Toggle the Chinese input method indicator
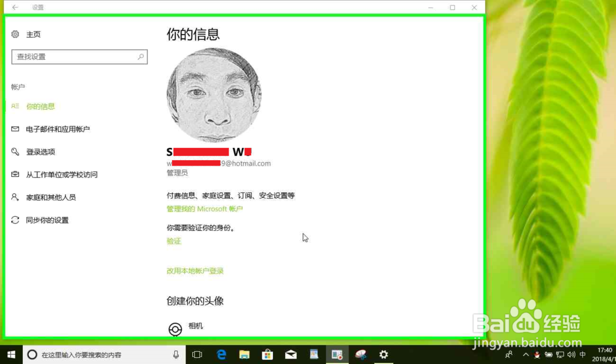 [x=582, y=355]
